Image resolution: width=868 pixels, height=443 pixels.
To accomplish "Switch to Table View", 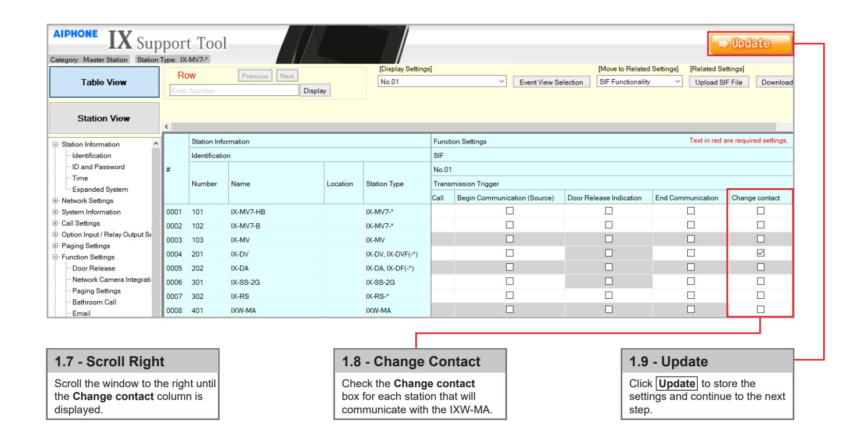I will coord(104,83).
